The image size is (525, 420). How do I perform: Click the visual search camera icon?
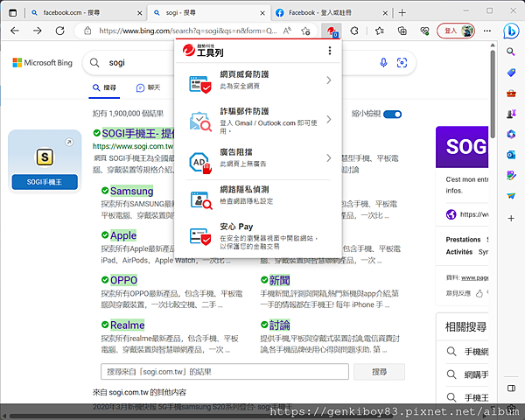(x=402, y=62)
